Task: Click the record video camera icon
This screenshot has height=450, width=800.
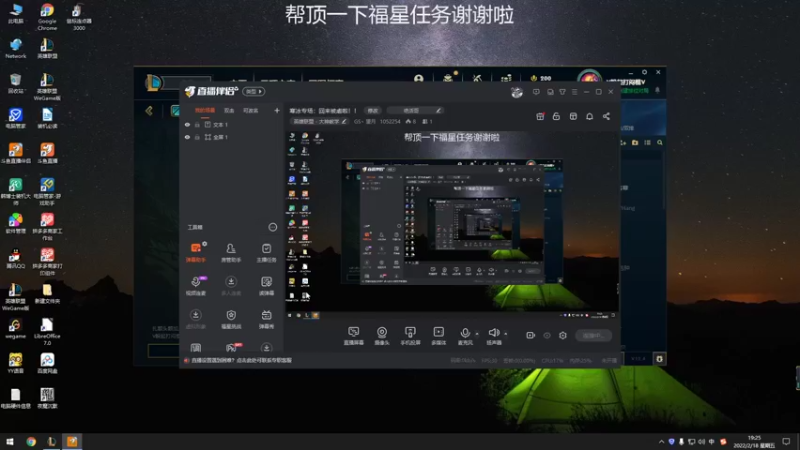Action: tap(531, 335)
